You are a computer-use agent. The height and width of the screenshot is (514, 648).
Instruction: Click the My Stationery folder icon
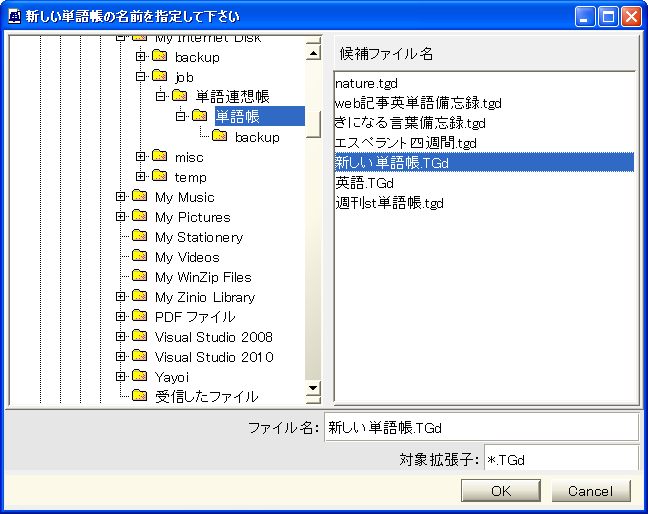coord(140,236)
